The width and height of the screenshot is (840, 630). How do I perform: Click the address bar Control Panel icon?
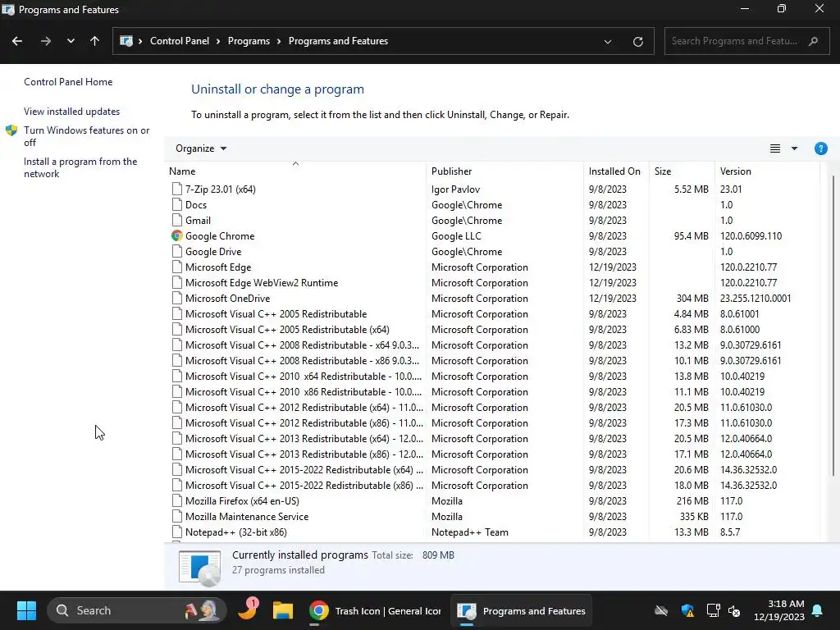[126, 41]
